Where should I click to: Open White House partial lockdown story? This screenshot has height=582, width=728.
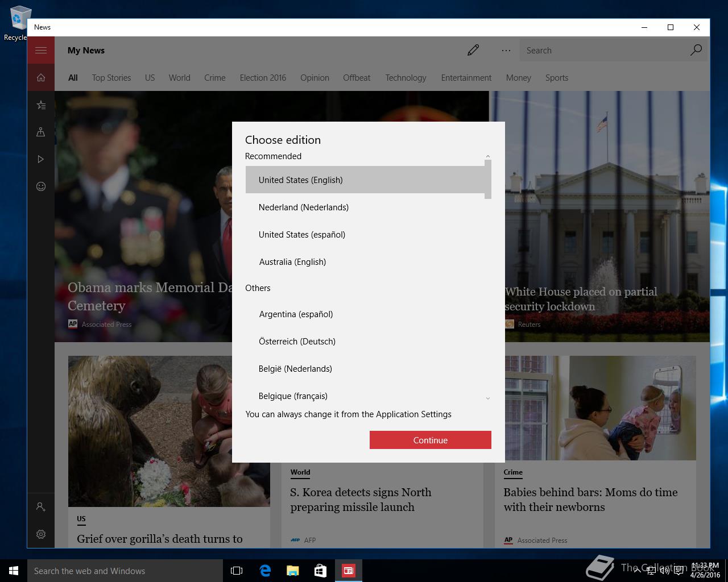tap(581, 299)
